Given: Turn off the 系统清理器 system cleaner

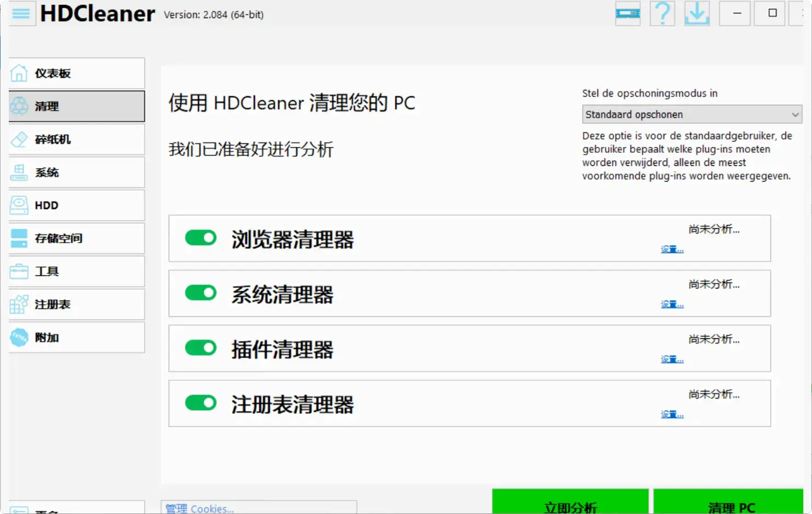Looking at the screenshot, I should coord(200,293).
